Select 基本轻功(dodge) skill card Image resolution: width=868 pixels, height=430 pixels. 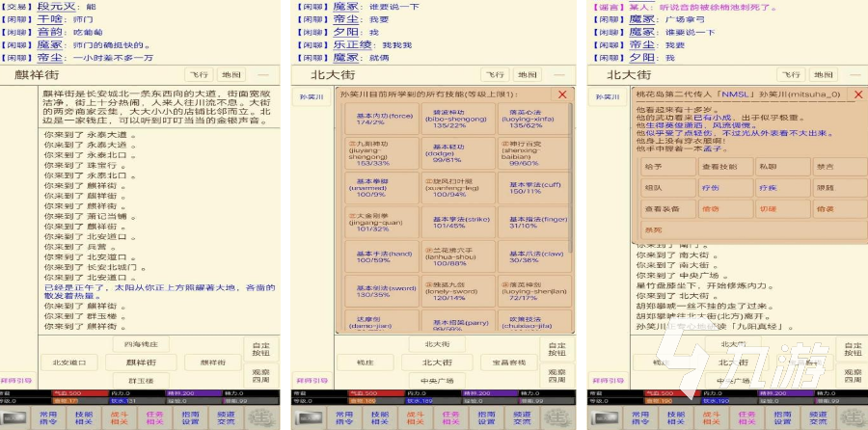[457, 152]
